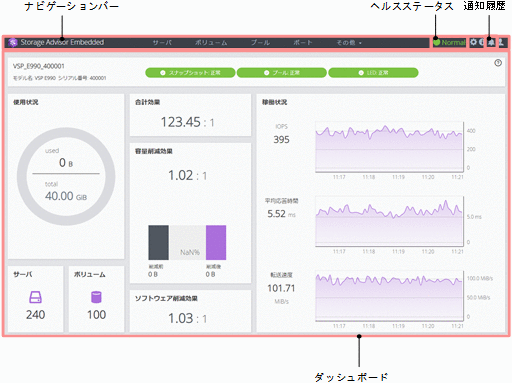The image size is (512, 383).
Task: Click the capacity reduction ratio 1.02
Action: click(181, 175)
